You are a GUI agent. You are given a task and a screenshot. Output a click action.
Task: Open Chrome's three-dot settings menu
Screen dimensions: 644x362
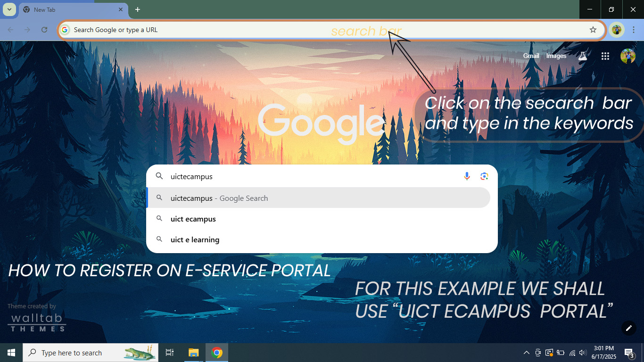(633, 30)
